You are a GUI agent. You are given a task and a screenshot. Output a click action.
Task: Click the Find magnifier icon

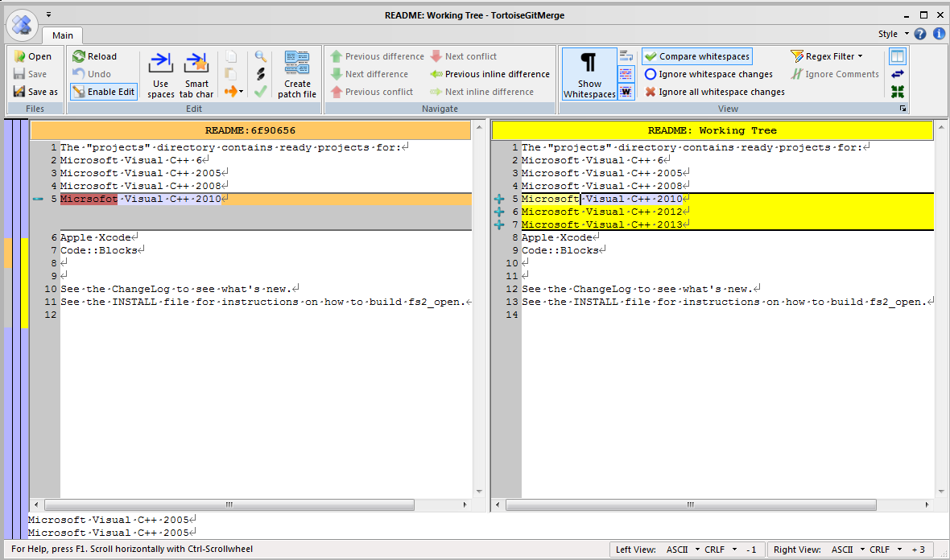coord(260,56)
